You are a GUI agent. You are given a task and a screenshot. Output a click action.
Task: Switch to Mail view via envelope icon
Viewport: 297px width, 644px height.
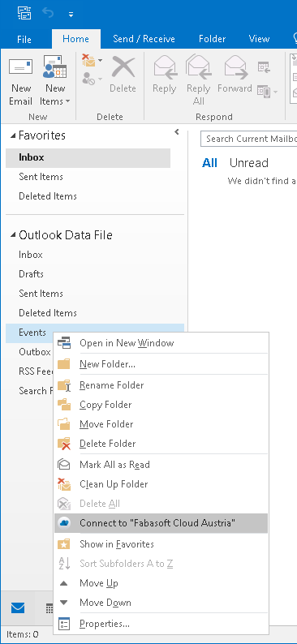tap(18, 608)
